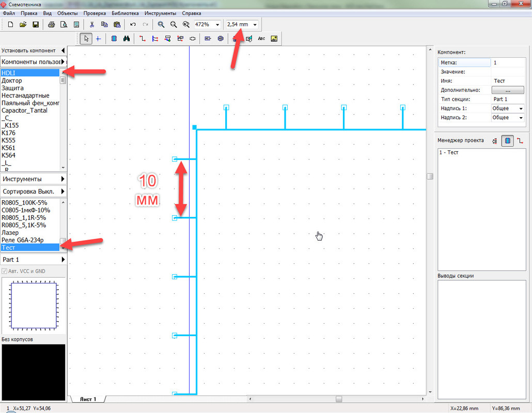Select the Доктор library
Screen dimensions: 532x413
coord(30,81)
